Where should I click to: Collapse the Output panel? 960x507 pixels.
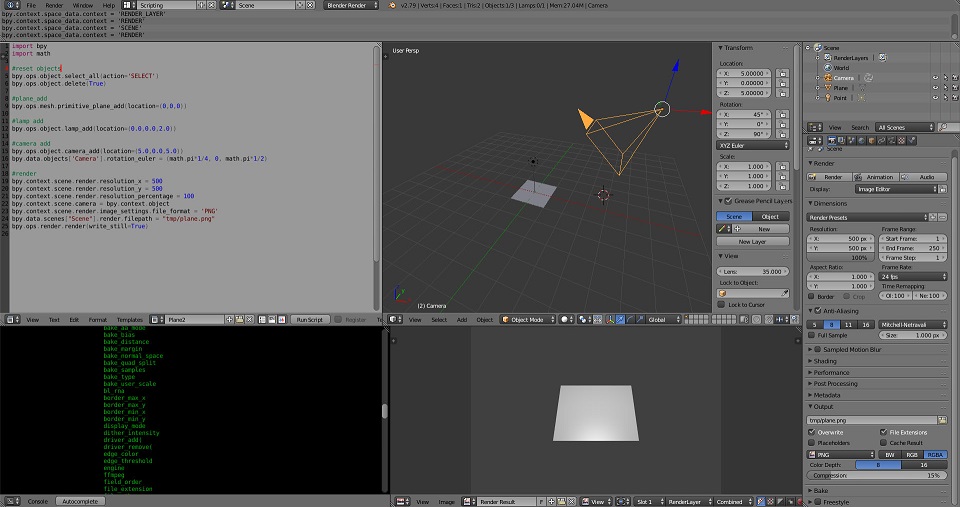[823, 407]
